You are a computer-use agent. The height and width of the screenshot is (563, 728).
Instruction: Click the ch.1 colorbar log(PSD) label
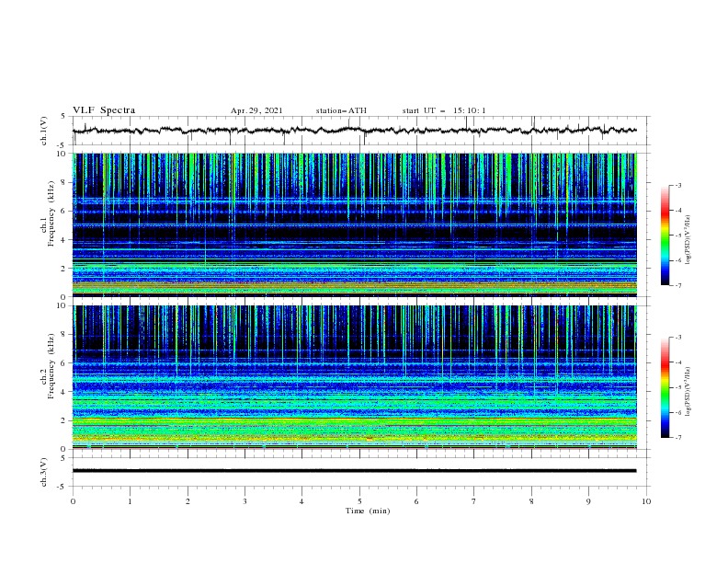(688, 240)
